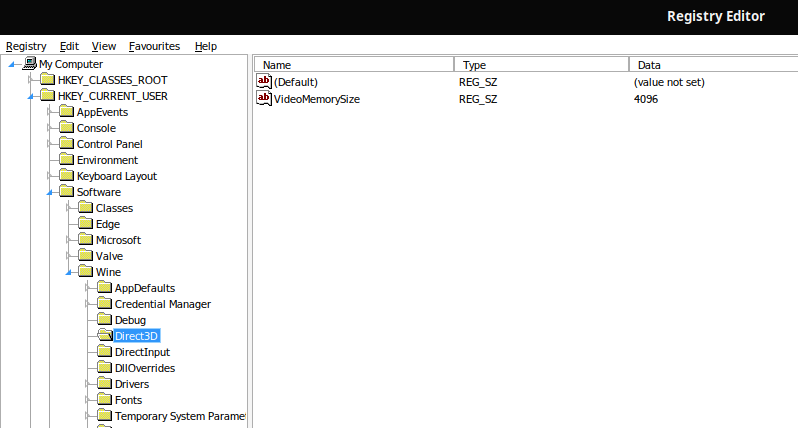Click the open Direct3D folder icon
Viewport: 798px width, 428px height.
pos(104,335)
